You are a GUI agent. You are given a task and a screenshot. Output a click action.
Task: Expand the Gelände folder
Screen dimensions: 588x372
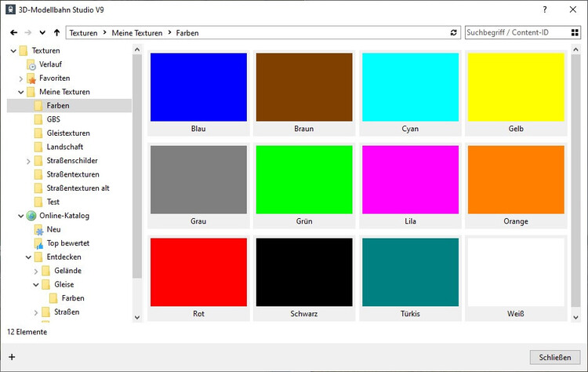(36, 271)
